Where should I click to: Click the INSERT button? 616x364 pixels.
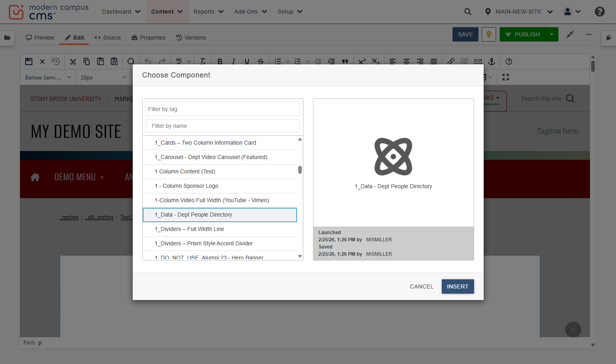(x=458, y=286)
